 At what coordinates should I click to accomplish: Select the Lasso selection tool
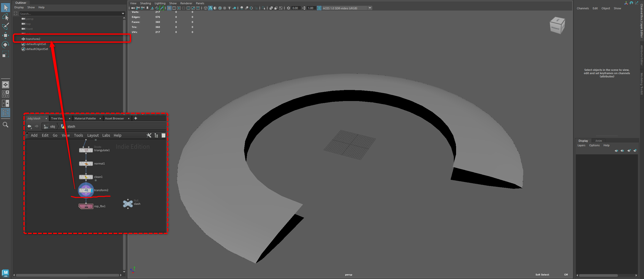6,17
